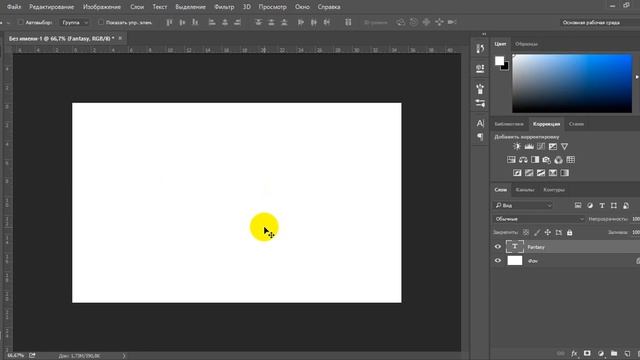
Task: Open the Paragraph panel icon
Action: coord(480,137)
